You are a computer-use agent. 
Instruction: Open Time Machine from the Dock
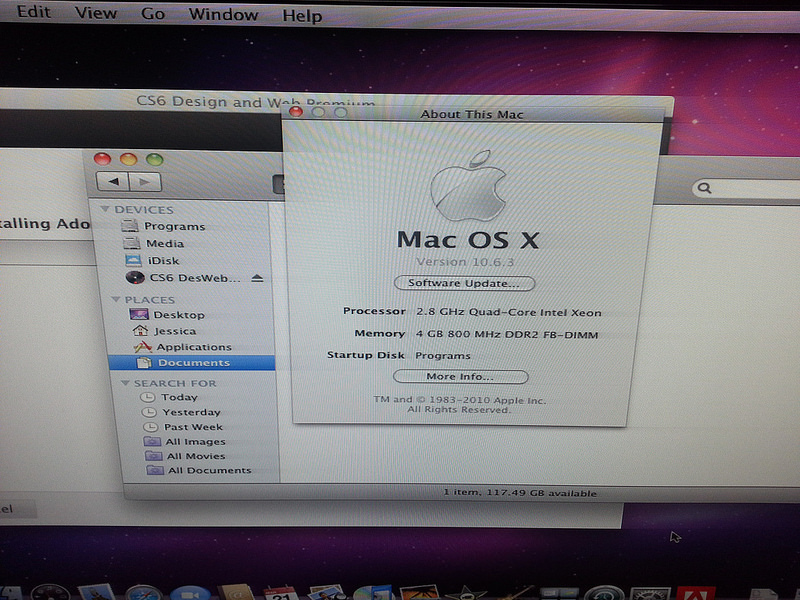coord(604,593)
